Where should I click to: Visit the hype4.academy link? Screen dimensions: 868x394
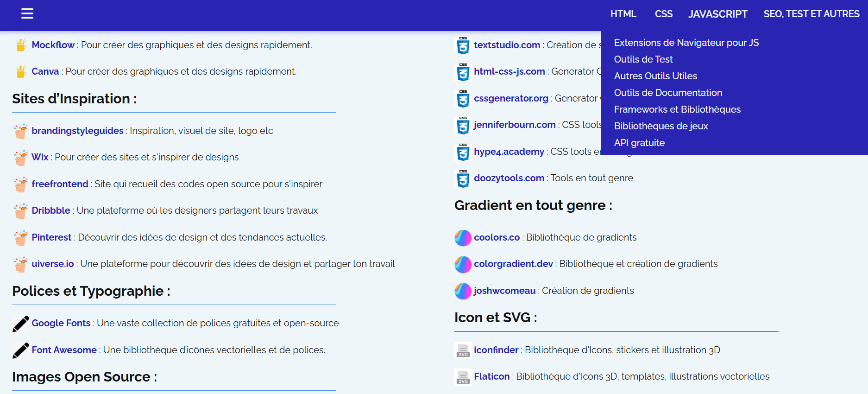click(x=509, y=152)
